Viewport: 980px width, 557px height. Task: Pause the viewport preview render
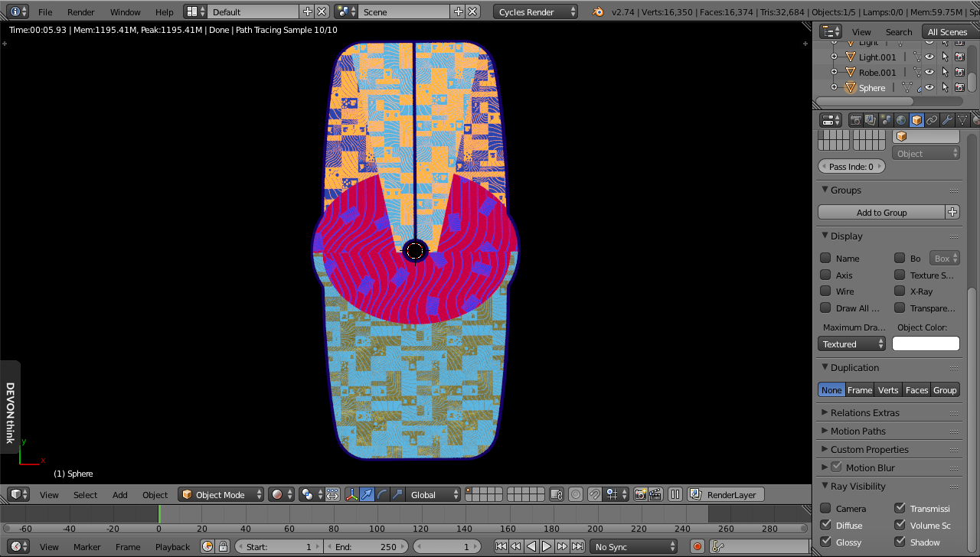(675, 494)
